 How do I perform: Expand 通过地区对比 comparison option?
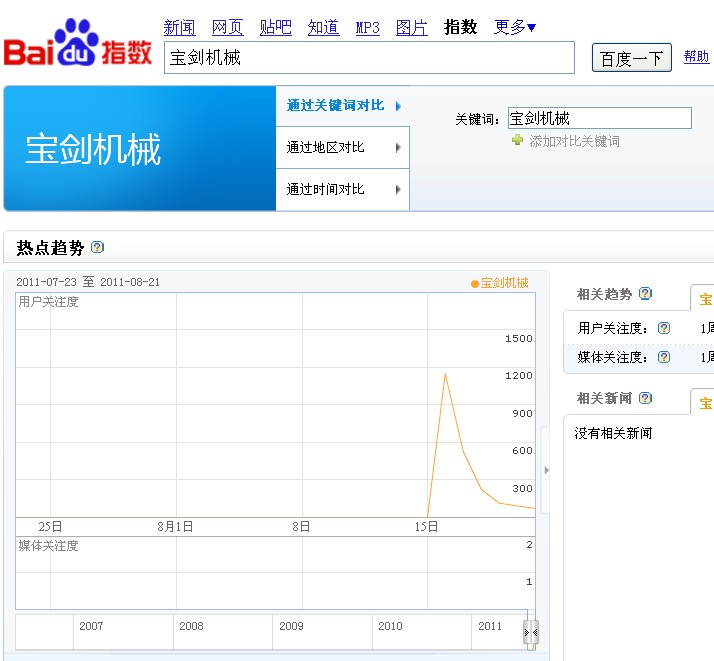tap(342, 148)
